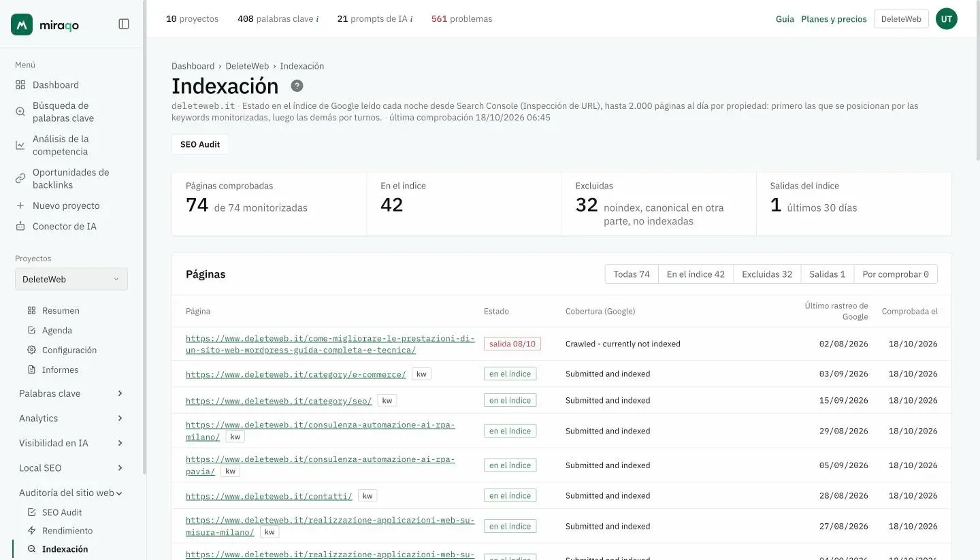Open the UT user avatar
This screenshot has height=560, width=980.
pos(947,19)
